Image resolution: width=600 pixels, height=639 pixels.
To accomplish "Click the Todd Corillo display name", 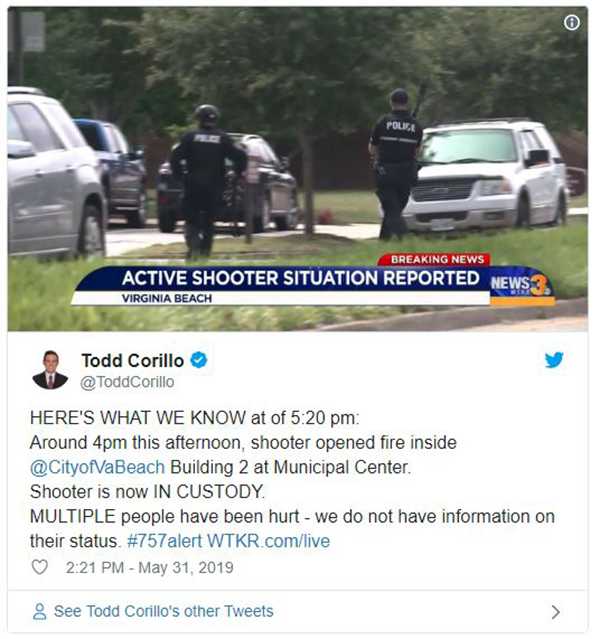I will 132,361.
